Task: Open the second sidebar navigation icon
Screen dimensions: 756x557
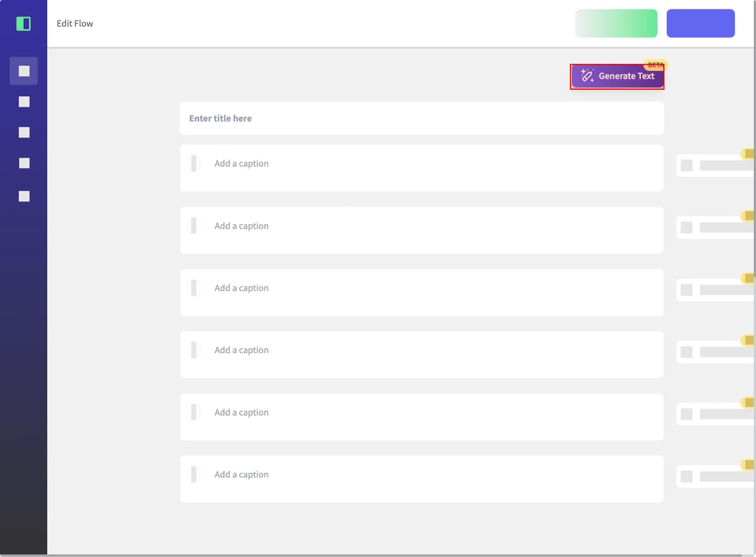Action: pyautogui.click(x=24, y=102)
